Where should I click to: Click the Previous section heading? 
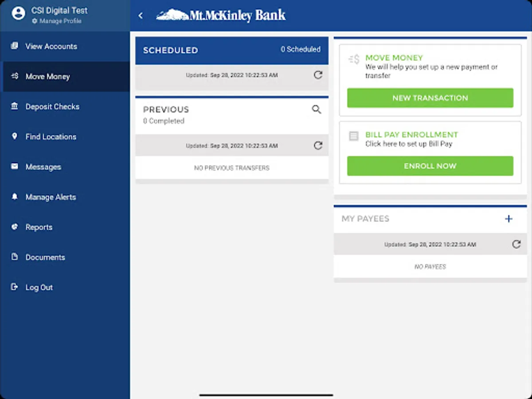click(x=166, y=110)
